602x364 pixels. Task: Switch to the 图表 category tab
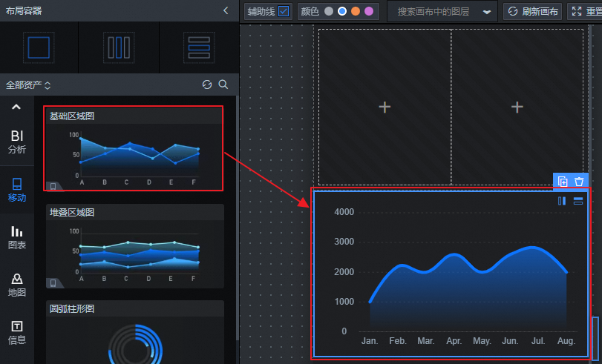point(17,237)
